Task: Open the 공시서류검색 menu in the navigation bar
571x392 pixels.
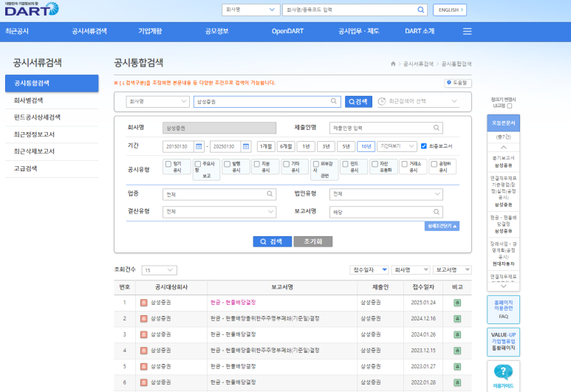Action: [x=89, y=31]
